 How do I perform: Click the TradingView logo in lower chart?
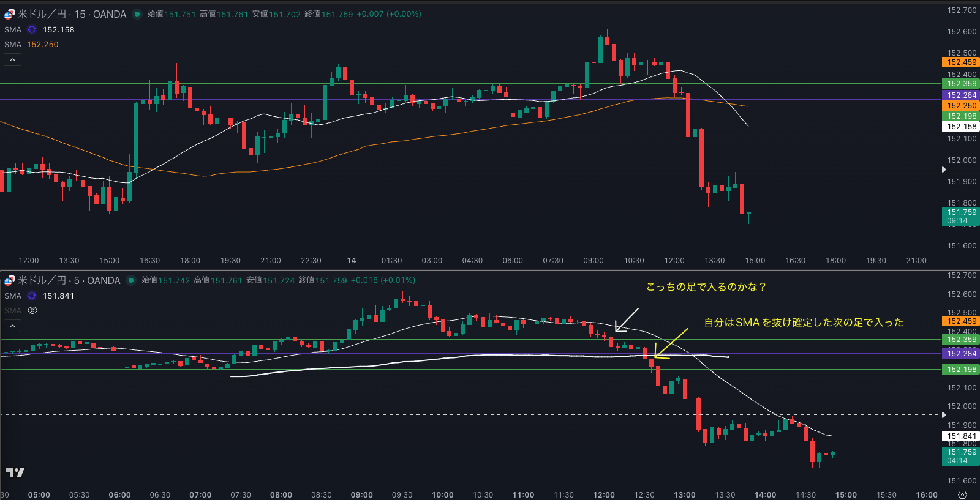tap(15, 472)
